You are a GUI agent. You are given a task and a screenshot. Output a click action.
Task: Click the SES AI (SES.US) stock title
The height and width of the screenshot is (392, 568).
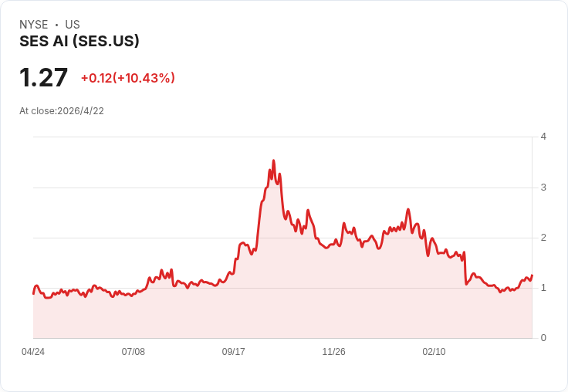pyautogui.click(x=79, y=42)
